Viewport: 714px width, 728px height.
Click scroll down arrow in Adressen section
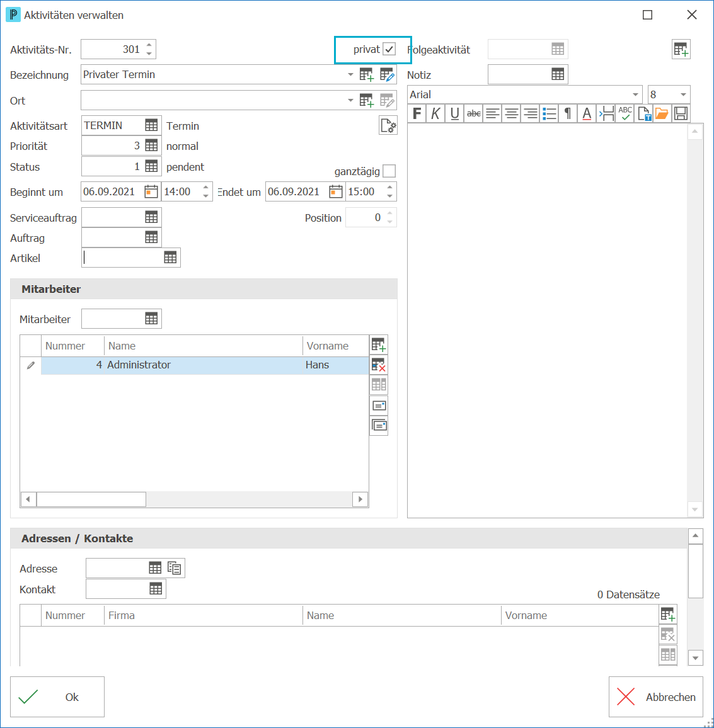(x=696, y=658)
